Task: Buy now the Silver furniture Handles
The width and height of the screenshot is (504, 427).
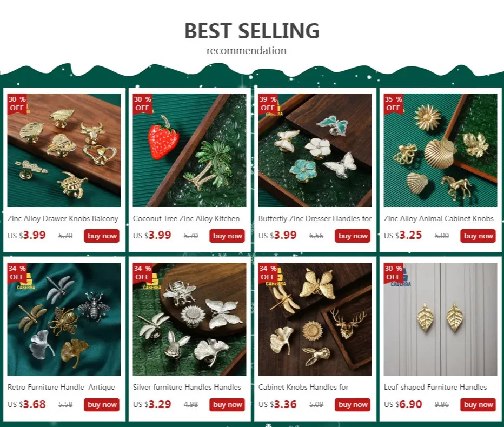Action: coord(227,405)
